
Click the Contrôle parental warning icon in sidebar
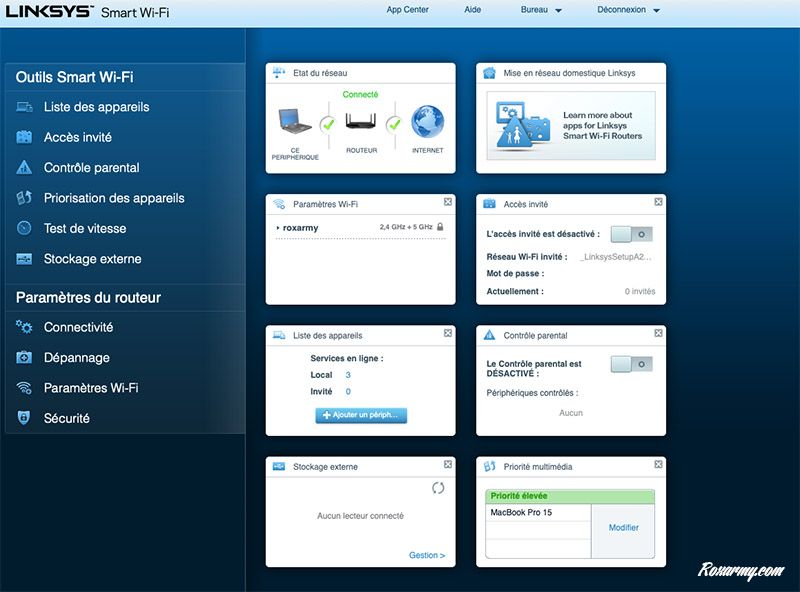[24, 168]
